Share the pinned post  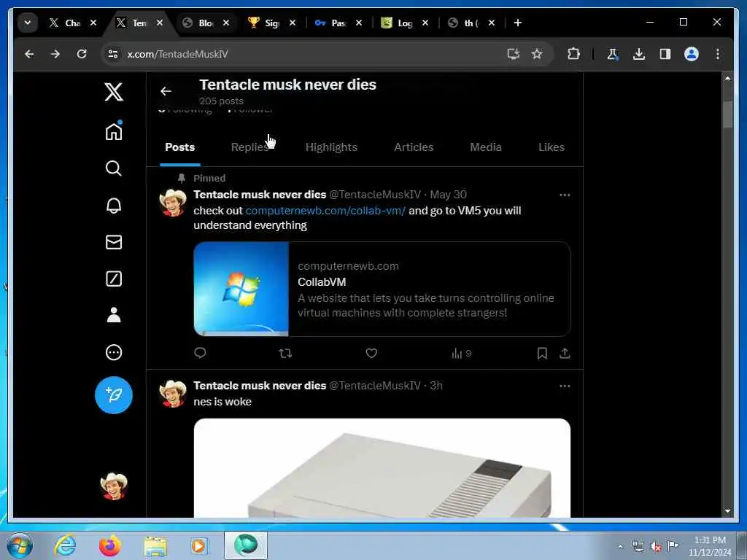(x=565, y=353)
